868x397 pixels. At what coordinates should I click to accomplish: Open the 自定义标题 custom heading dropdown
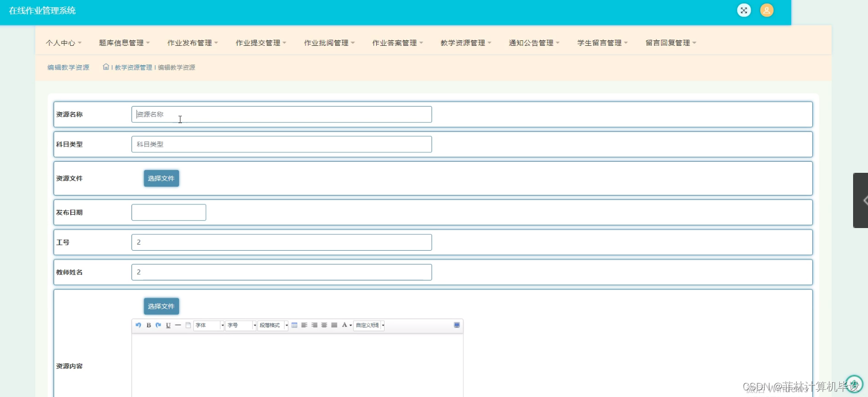pos(369,325)
